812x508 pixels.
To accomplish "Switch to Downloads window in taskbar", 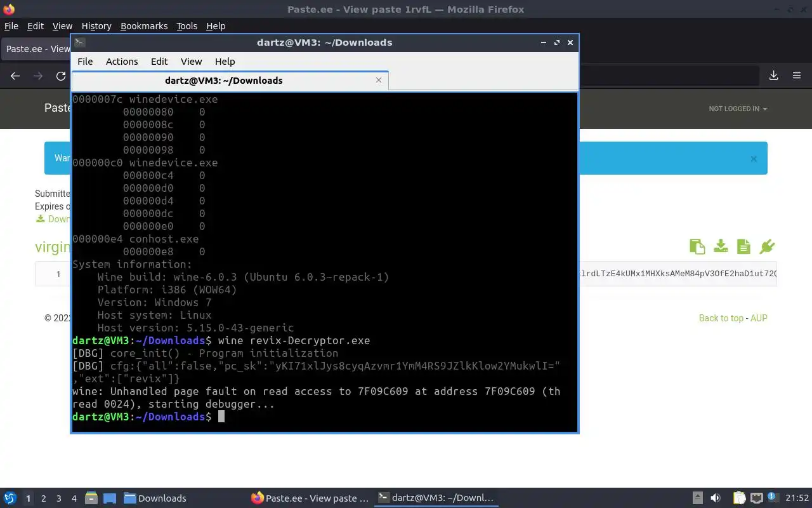I will point(155,498).
